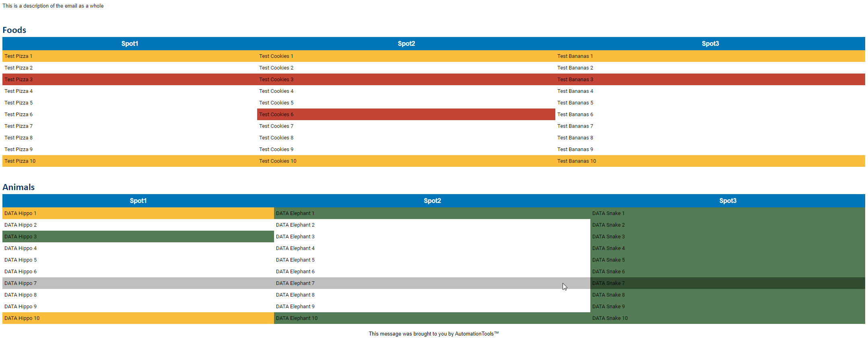Select the Test Bananas 3 cell
This screenshot has height=342, width=868.
[x=710, y=80]
